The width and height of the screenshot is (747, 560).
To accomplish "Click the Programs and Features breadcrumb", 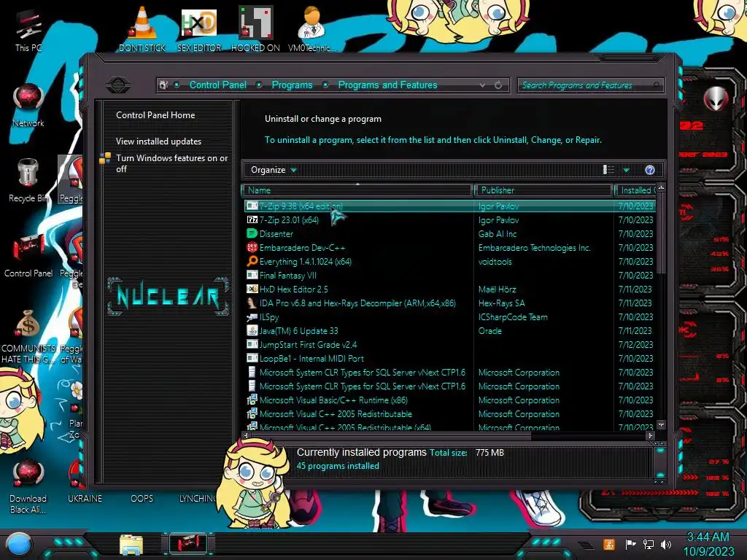I will pyautogui.click(x=387, y=85).
